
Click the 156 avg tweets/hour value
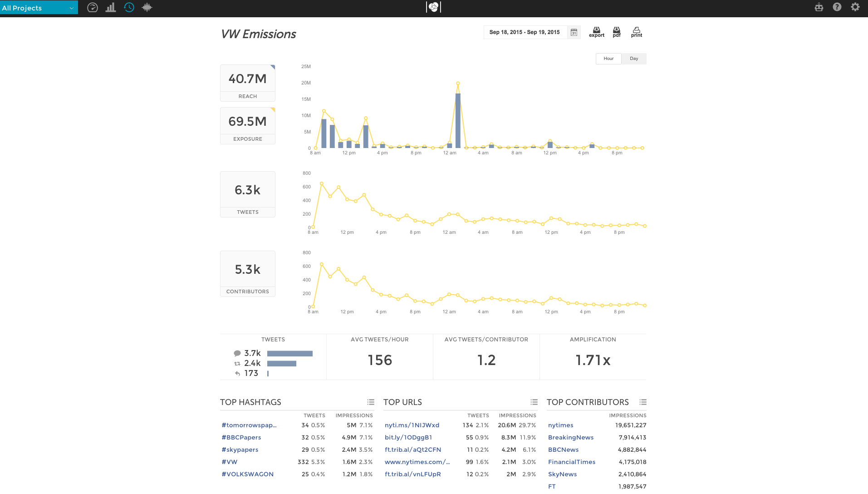click(x=380, y=361)
